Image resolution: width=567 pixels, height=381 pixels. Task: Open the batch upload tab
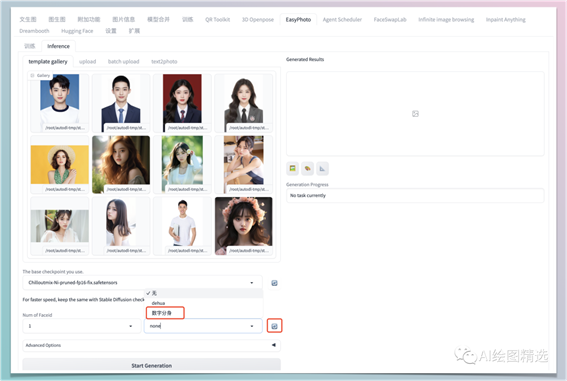pyautogui.click(x=123, y=61)
